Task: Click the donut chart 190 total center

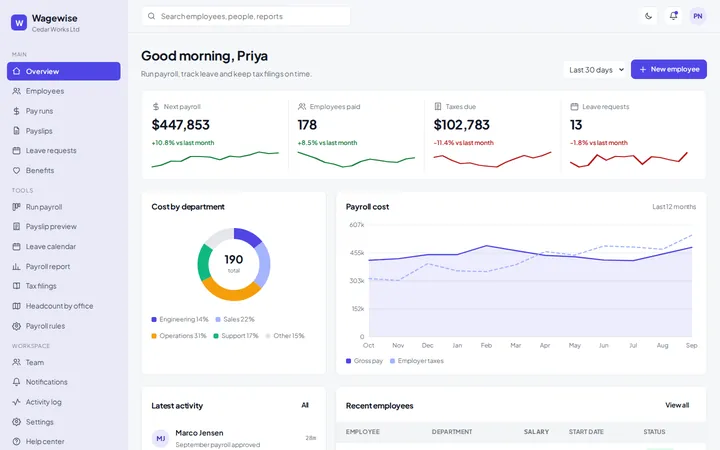Action: point(234,263)
